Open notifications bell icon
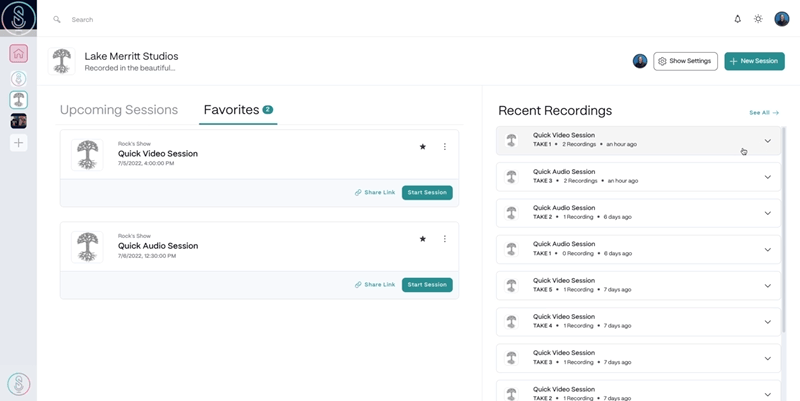Viewport: 800px width, 401px height. click(738, 19)
